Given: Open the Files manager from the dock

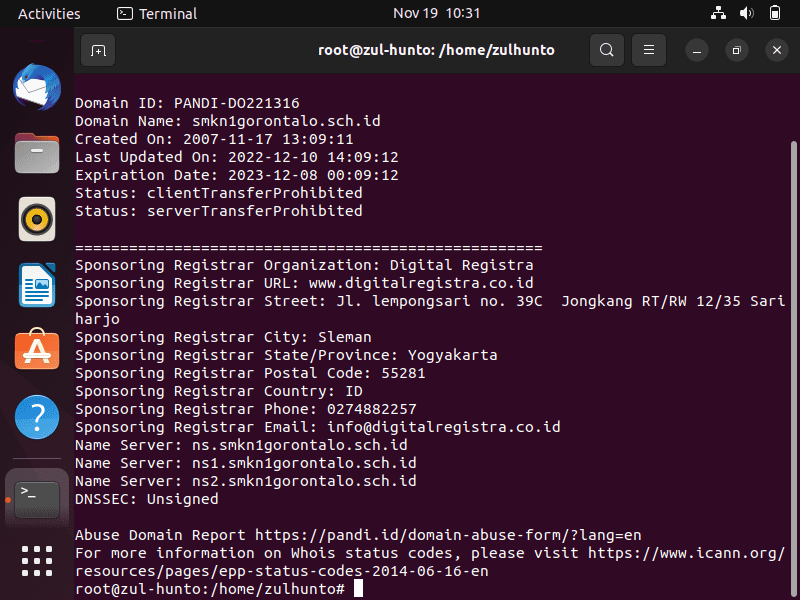Looking at the screenshot, I should tap(37, 153).
